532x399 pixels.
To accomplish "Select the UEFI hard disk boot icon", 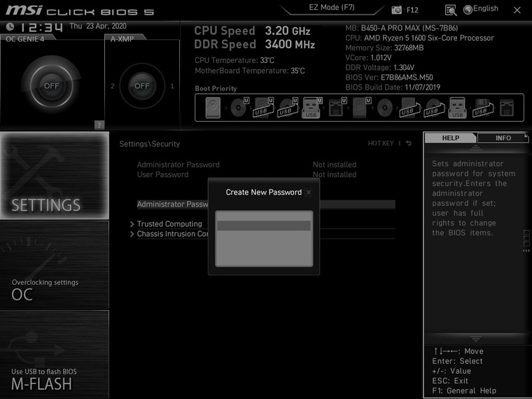I will click(x=362, y=108).
